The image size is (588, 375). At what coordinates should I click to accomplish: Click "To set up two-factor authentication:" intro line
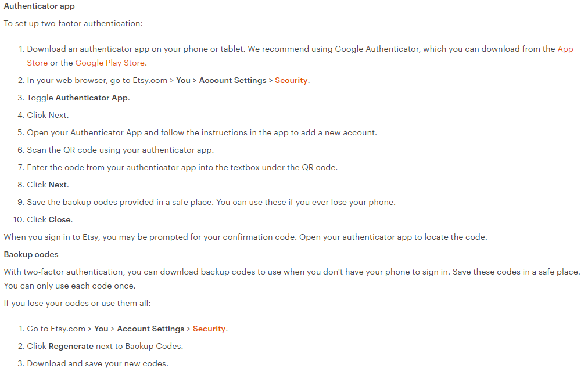point(73,24)
